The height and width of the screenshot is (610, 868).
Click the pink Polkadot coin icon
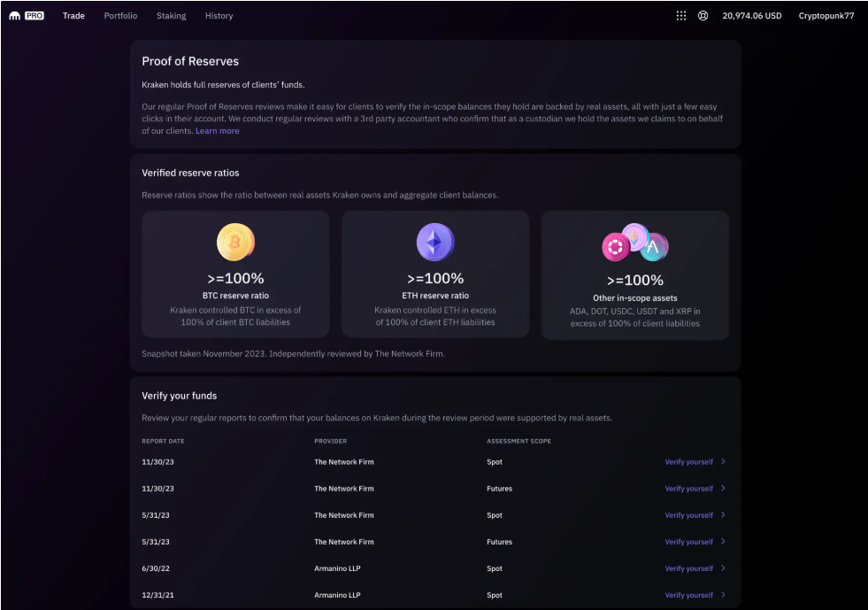click(616, 247)
